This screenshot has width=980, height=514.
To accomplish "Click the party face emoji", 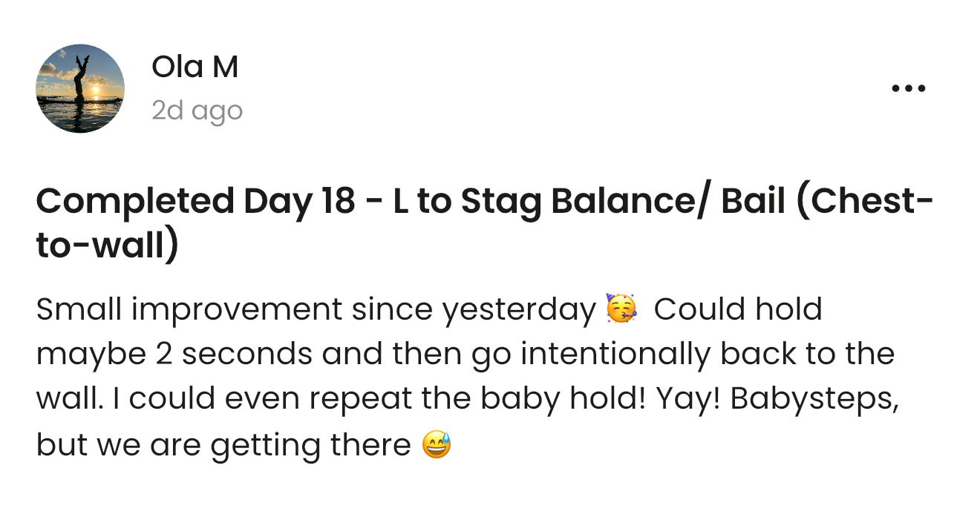I will 621,309.
